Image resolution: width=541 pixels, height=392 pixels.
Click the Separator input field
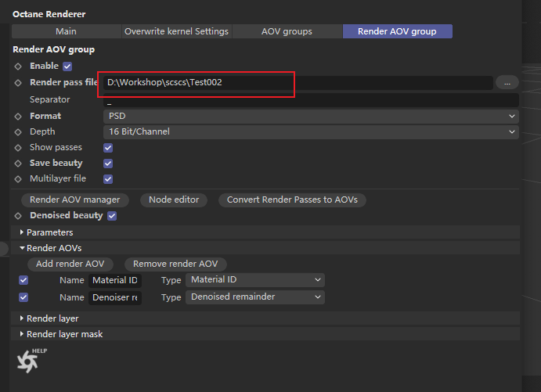tap(311, 100)
